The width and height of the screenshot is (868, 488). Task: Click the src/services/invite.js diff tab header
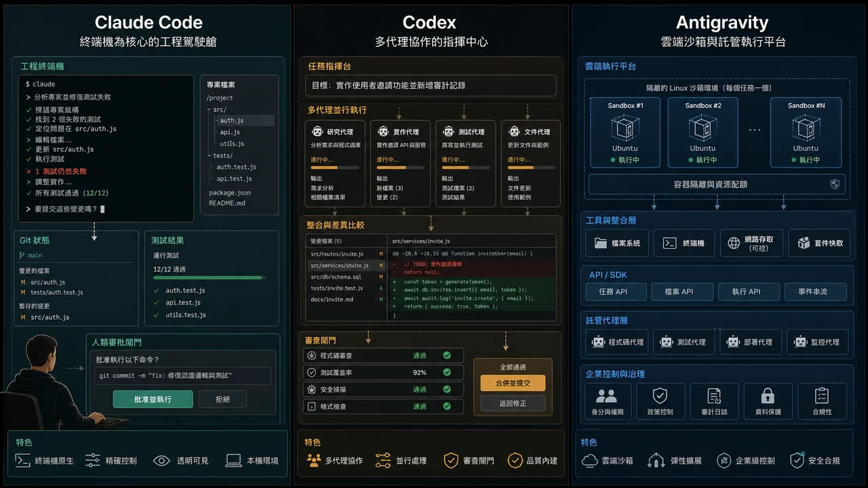(421, 241)
